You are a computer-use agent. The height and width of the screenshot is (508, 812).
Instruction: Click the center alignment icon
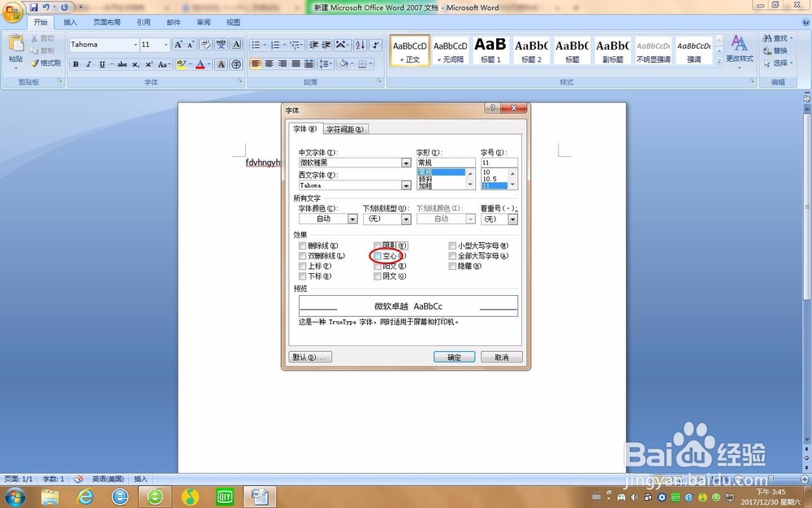269,63
